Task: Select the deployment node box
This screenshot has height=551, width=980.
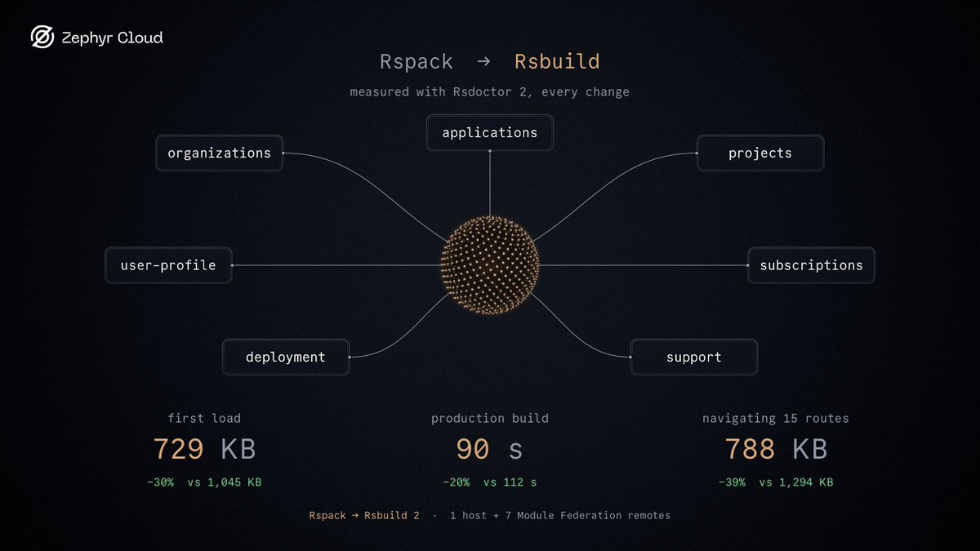Action: 286,357
